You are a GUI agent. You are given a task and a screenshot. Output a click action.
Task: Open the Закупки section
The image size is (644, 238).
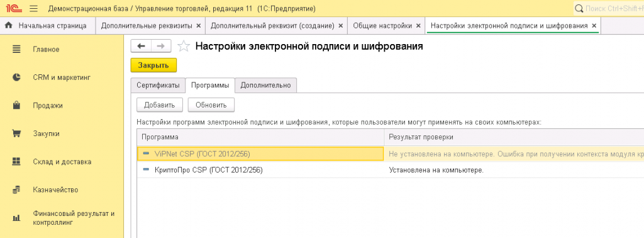(x=46, y=133)
